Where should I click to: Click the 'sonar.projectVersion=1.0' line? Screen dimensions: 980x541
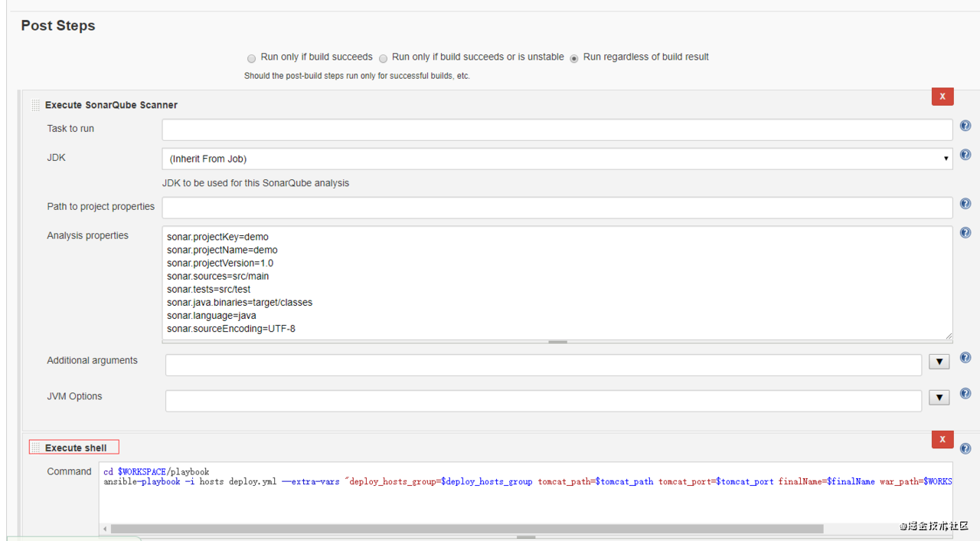coord(220,263)
